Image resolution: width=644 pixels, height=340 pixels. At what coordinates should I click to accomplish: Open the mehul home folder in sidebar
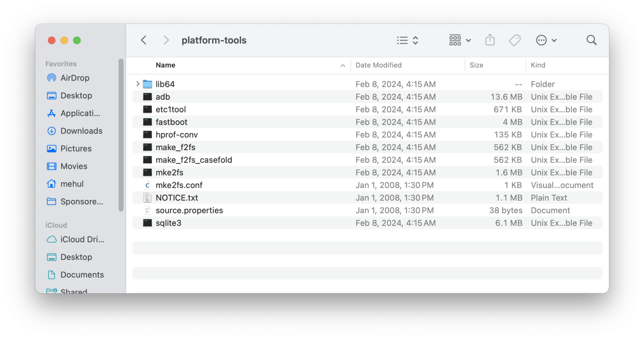click(72, 184)
